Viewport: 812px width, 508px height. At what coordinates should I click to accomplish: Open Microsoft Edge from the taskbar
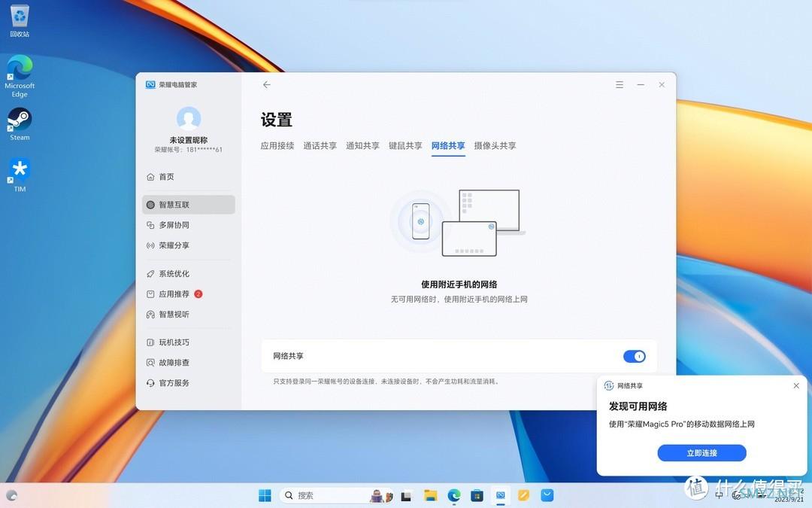(x=454, y=495)
